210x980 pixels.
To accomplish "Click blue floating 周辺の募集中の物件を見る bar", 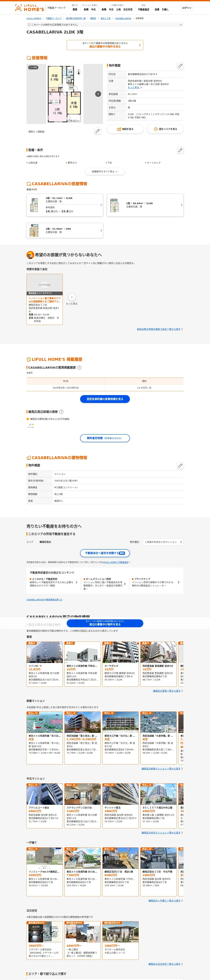I will point(105,623).
